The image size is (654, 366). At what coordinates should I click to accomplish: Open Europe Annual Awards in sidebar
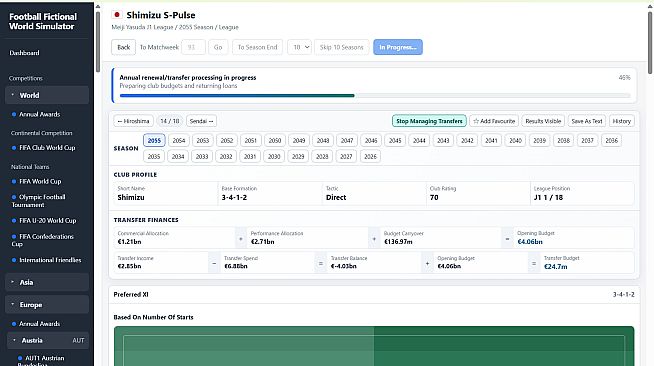pyautogui.click(x=40, y=323)
